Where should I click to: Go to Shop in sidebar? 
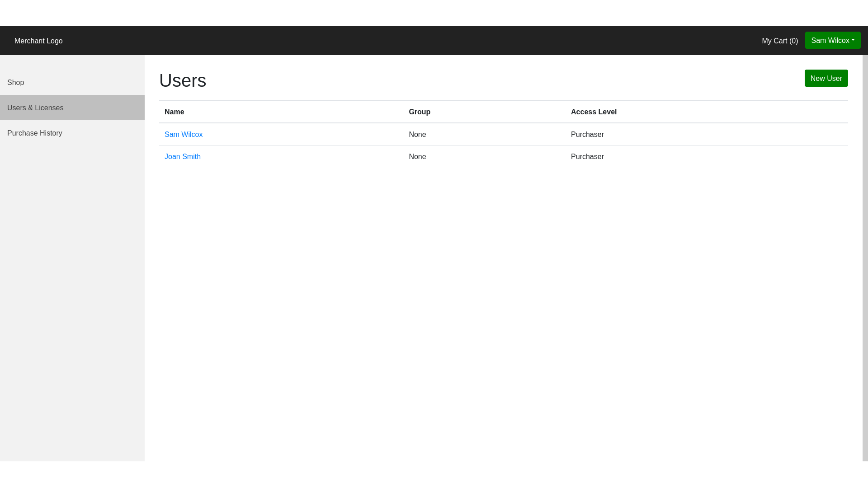[72, 82]
